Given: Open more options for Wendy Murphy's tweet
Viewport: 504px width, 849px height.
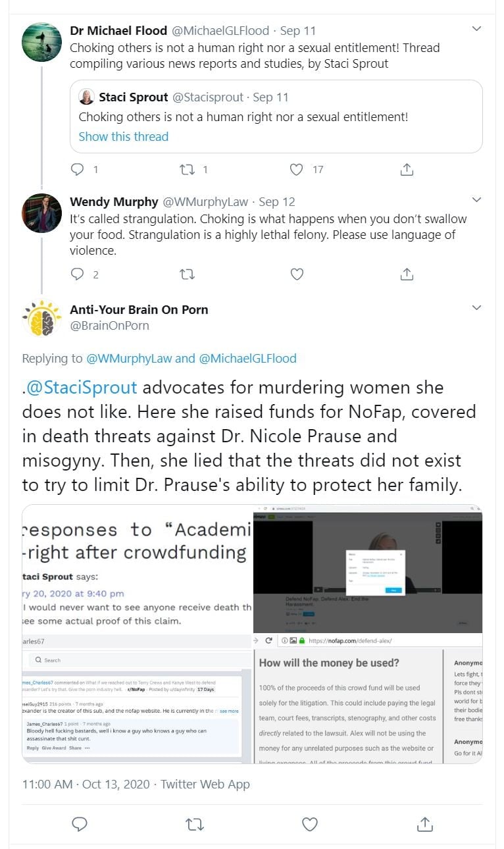Looking at the screenshot, I should click(477, 199).
